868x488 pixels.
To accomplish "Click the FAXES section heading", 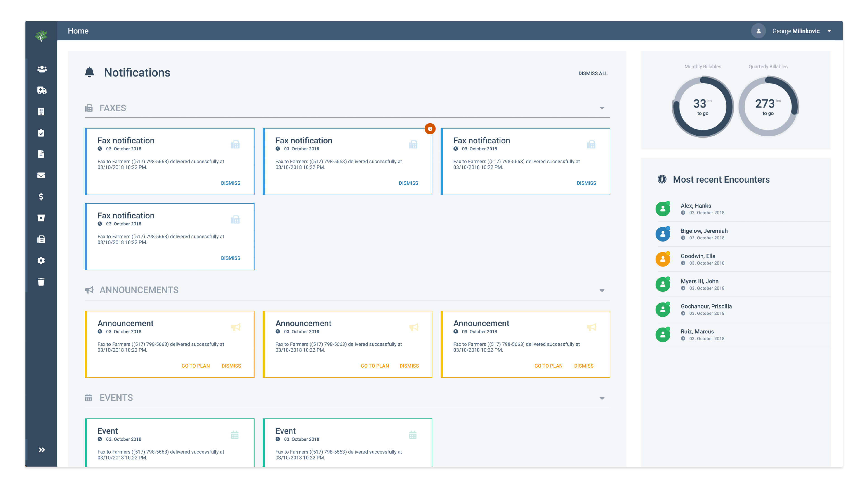I will [113, 108].
